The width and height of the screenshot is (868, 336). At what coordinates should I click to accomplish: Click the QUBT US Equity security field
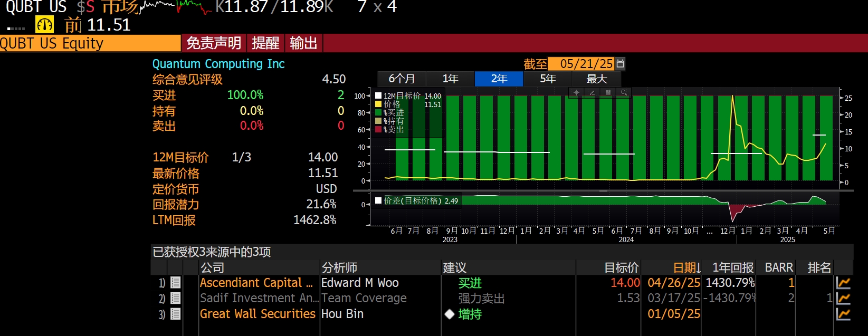click(x=90, y=43)
